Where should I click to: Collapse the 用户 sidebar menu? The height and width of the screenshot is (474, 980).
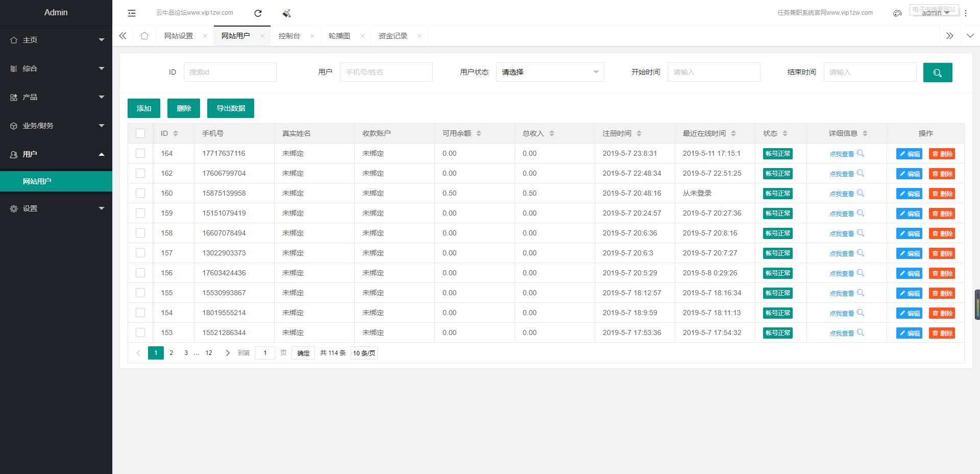(x=56, y=154)
